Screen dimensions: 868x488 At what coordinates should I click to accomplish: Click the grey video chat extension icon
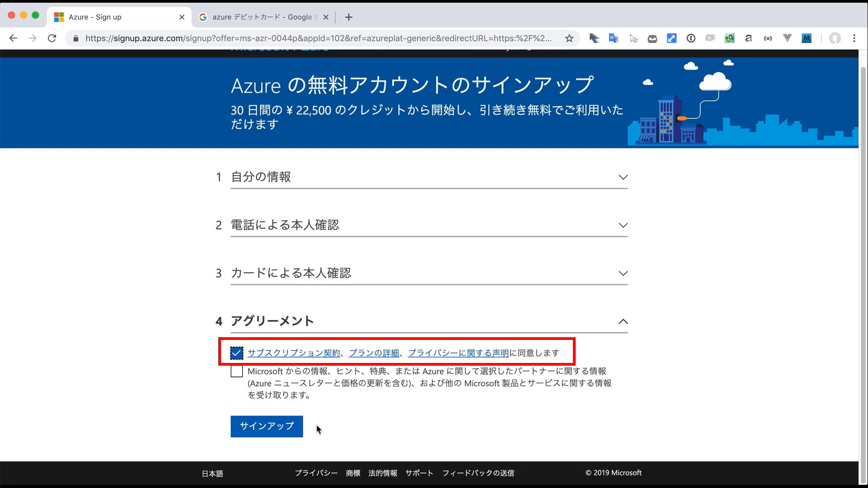[x=710, y=38]
